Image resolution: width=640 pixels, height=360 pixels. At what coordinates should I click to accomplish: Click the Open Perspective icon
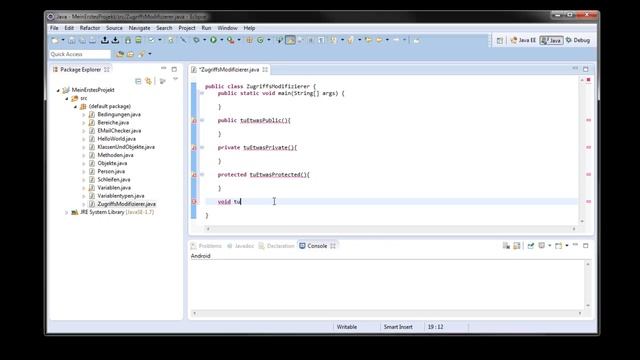pyautogui.click(x=500, y=40)
